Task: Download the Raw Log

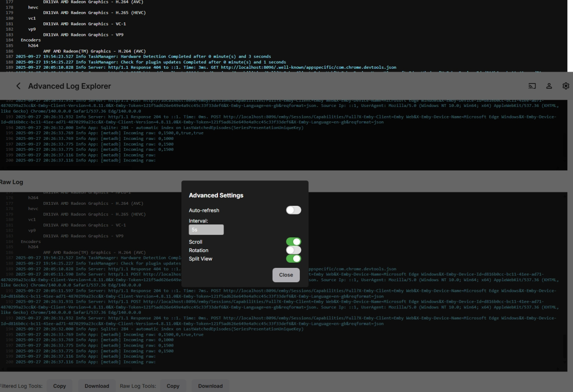Action: tap(210, 386)
